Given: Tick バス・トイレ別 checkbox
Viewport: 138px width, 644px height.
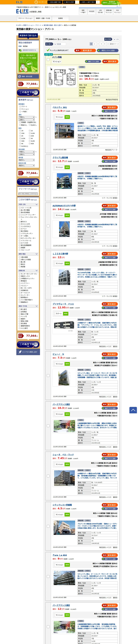Looking at the screenshot, I should 20,208.
